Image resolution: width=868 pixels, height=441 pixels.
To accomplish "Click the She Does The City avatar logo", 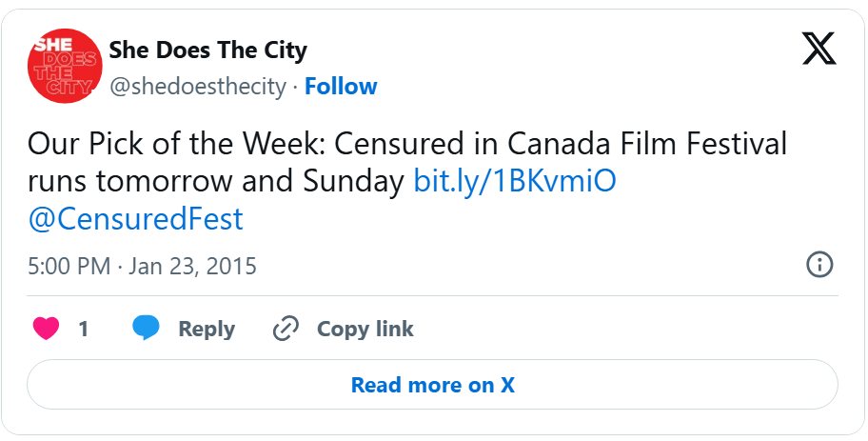I will click(x=66, y=66).
